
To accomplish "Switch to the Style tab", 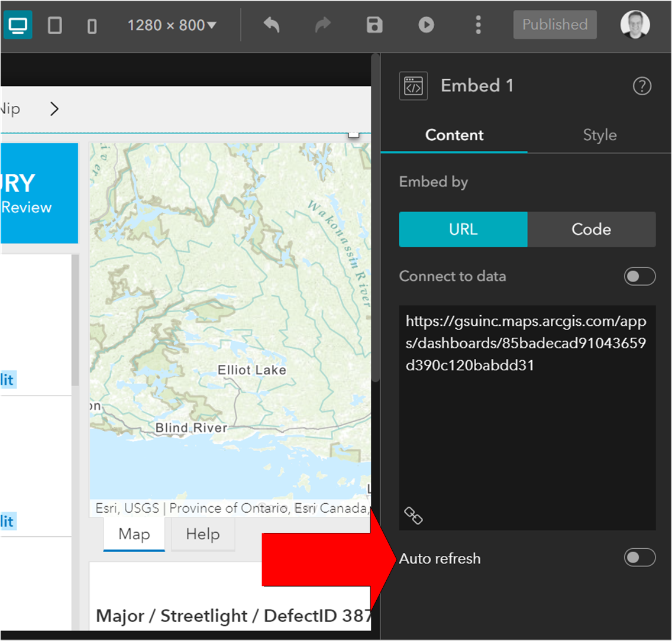I will pyautogui.click(x=599, y=135).
